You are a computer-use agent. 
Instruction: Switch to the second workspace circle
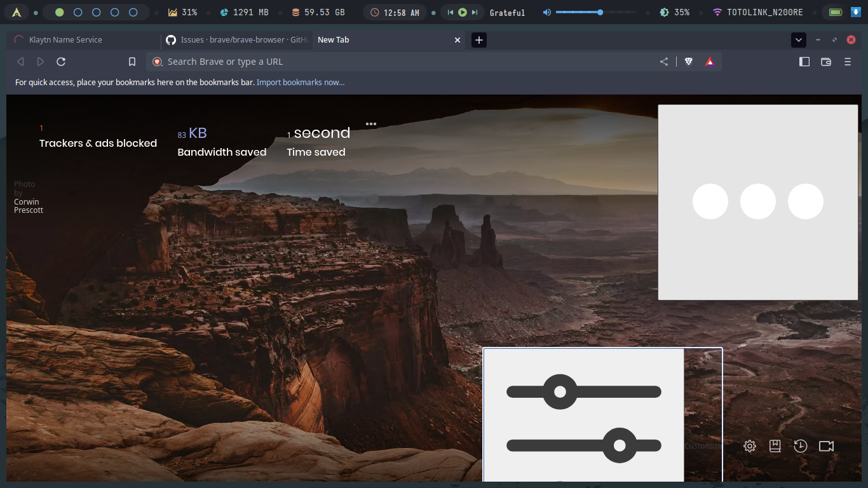coord(78,12)
